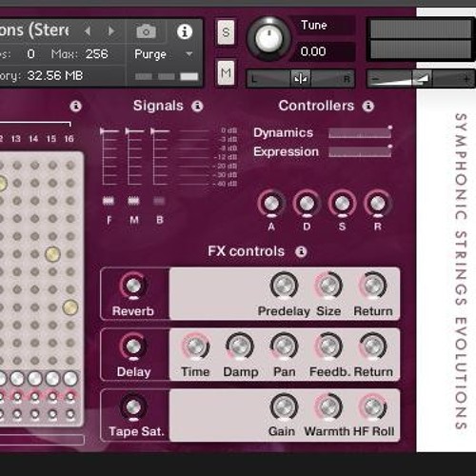Click the highlighted grid peg in column 16
Screen dimensions: 476x476
coord(70,307)
